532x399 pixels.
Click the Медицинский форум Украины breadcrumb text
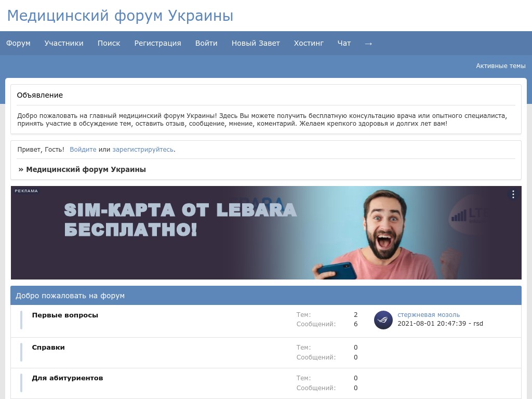point(86,169)
